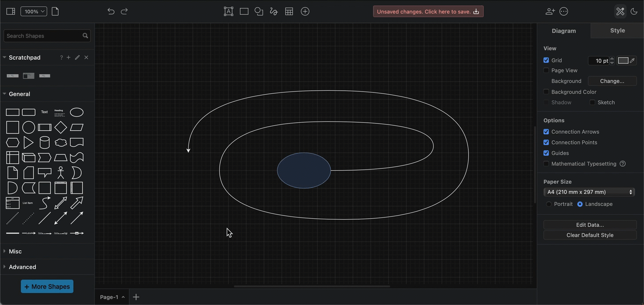
Task: Click the More Shapes button
Action: coord(47,286)
